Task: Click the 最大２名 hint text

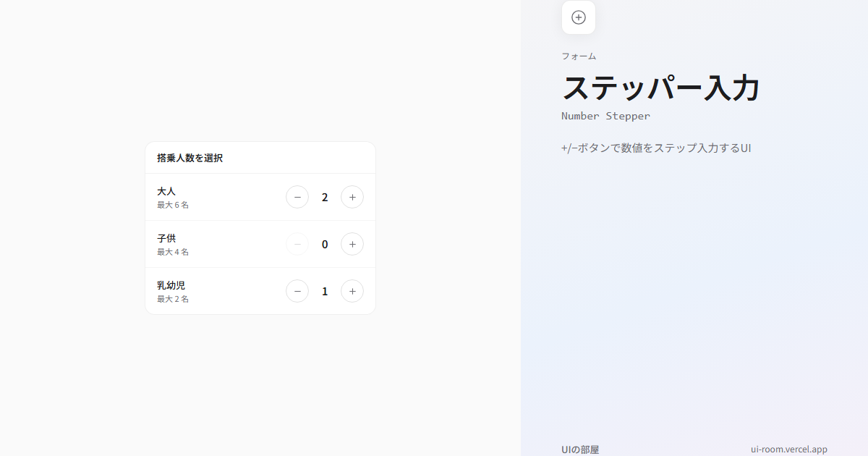Action: 173,299
